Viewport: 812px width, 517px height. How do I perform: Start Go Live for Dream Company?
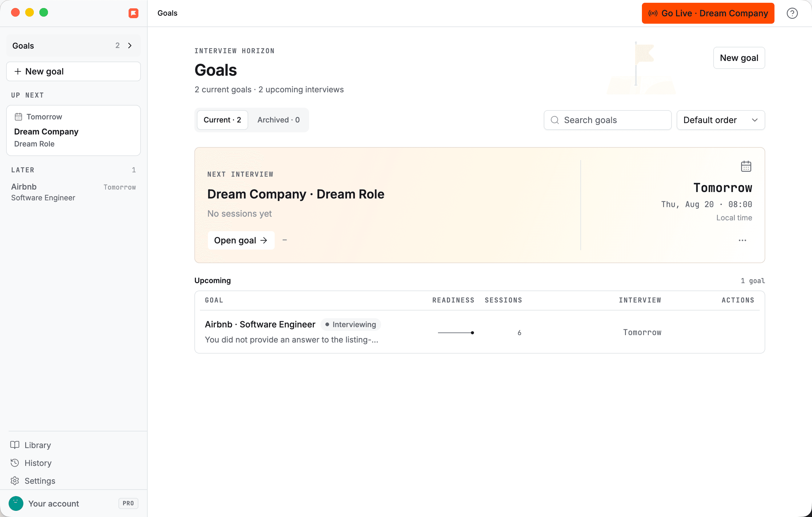(x=708, y=13)
